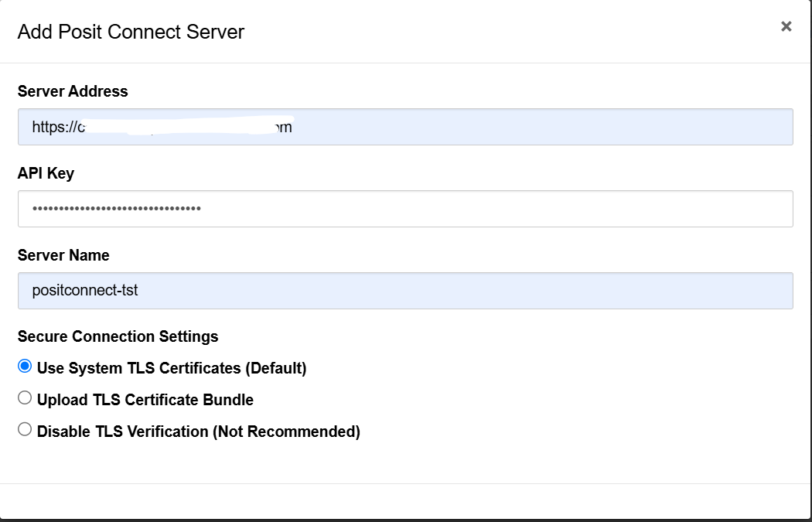Close the Add Posit Connect Server dialog

(x=786, y=26)
